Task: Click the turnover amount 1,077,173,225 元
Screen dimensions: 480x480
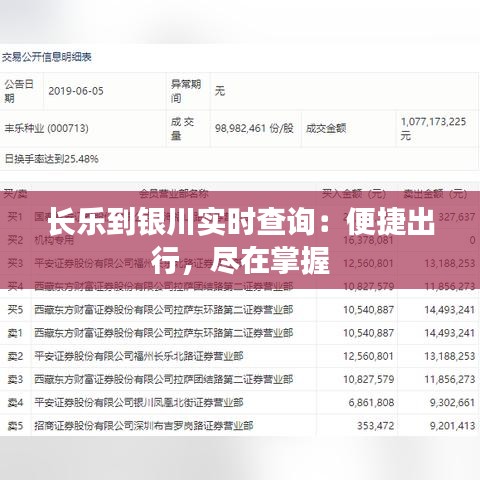Action: point(433,129)
